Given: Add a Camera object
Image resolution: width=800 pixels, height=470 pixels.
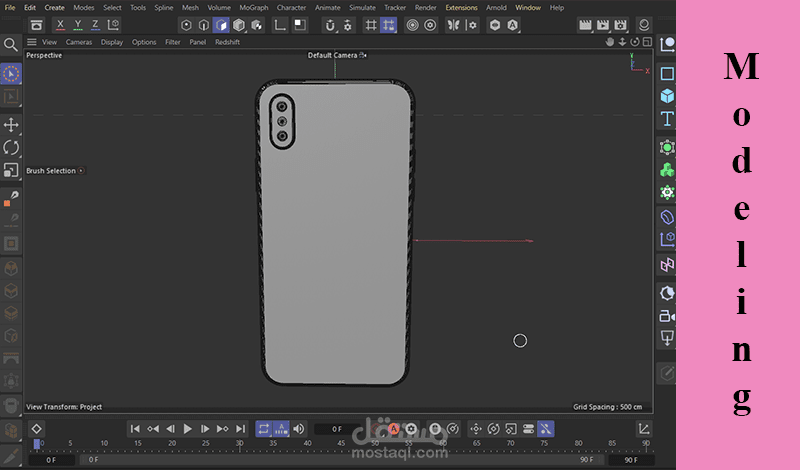Looking at the screenshot, I should click(x=667, y=316).
